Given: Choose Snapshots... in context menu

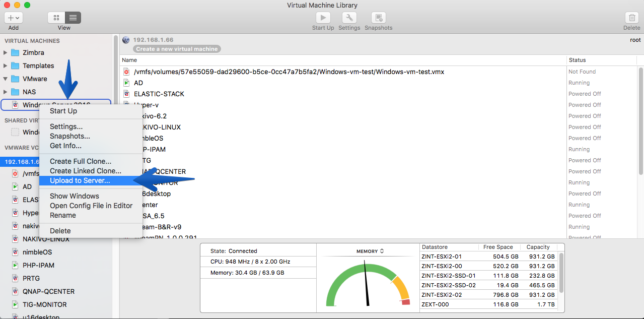Looking at the screenshot, I should point(91,136).
